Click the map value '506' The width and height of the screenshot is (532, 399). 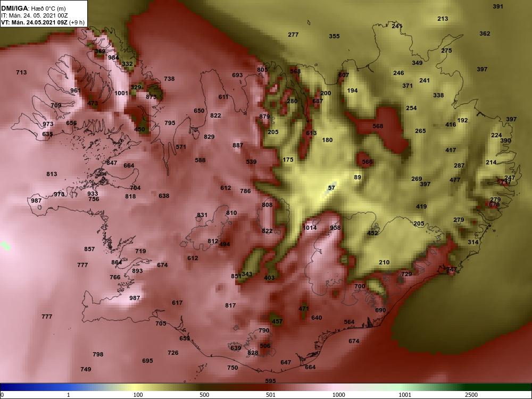point(265,346)
